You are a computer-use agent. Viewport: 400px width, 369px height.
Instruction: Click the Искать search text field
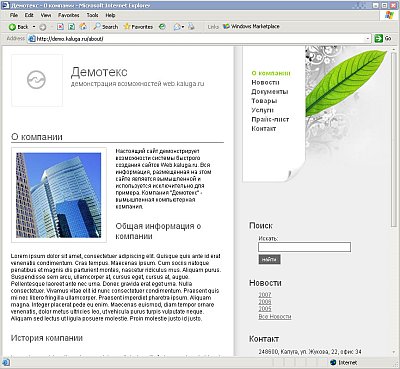pyautogui.click(x=304, y=247)
